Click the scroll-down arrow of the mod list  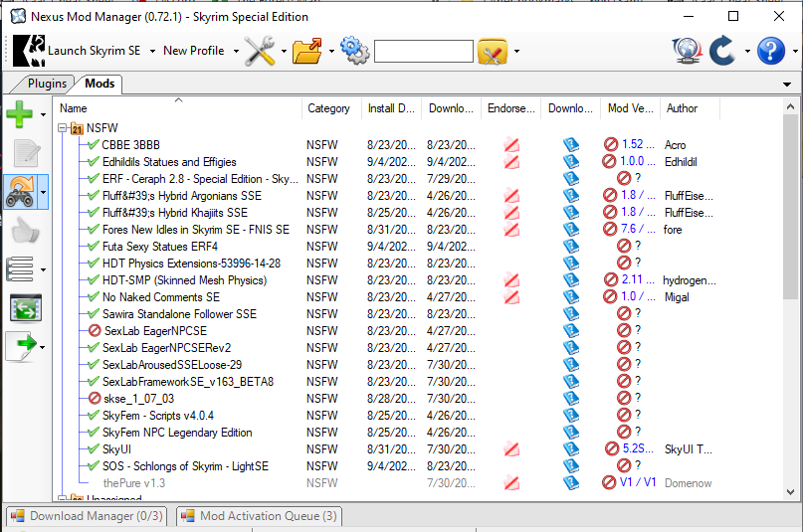pos(790,492)
